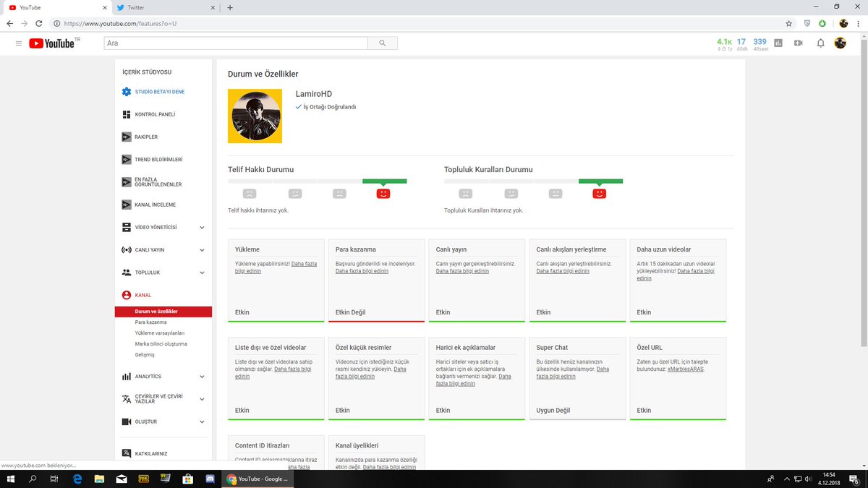This screenshot has height=488, width=868.
Task: Open the bar chart stats icon in header
Action: [778, 43]
